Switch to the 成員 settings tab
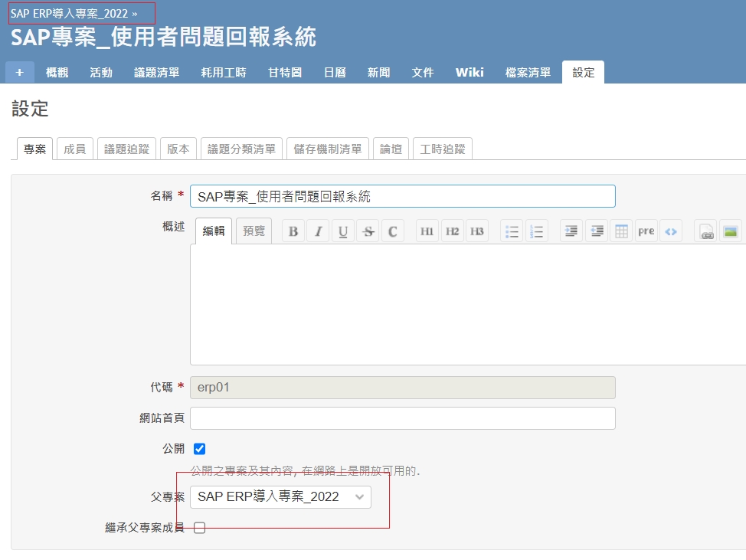 [74, 149]
